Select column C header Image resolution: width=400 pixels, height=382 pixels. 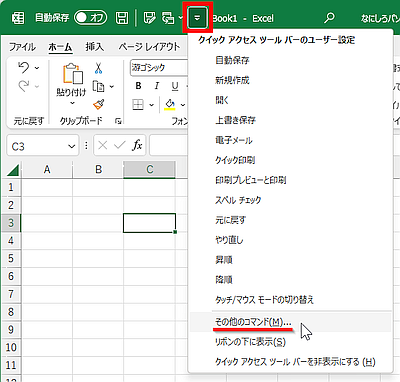(x=150, y=170)
